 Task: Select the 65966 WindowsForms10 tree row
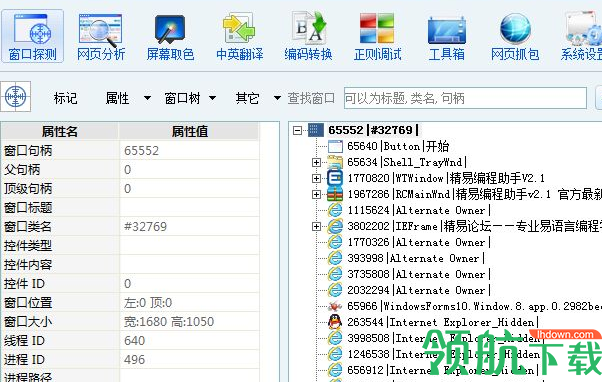click(x=474, y=306)
